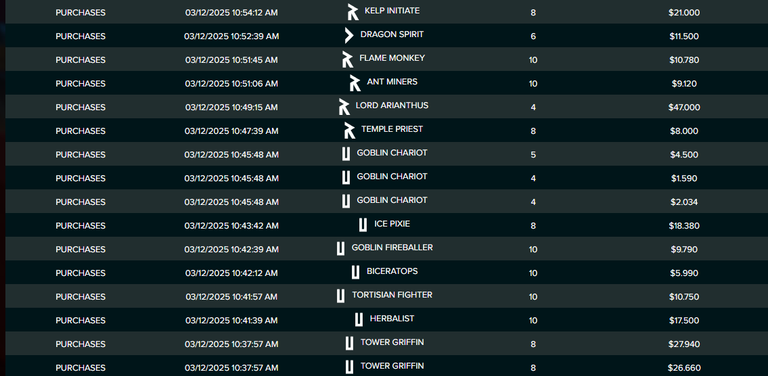768x376 pixels.
Task: Click the $47.000 price value
Action: pos(684,107)
